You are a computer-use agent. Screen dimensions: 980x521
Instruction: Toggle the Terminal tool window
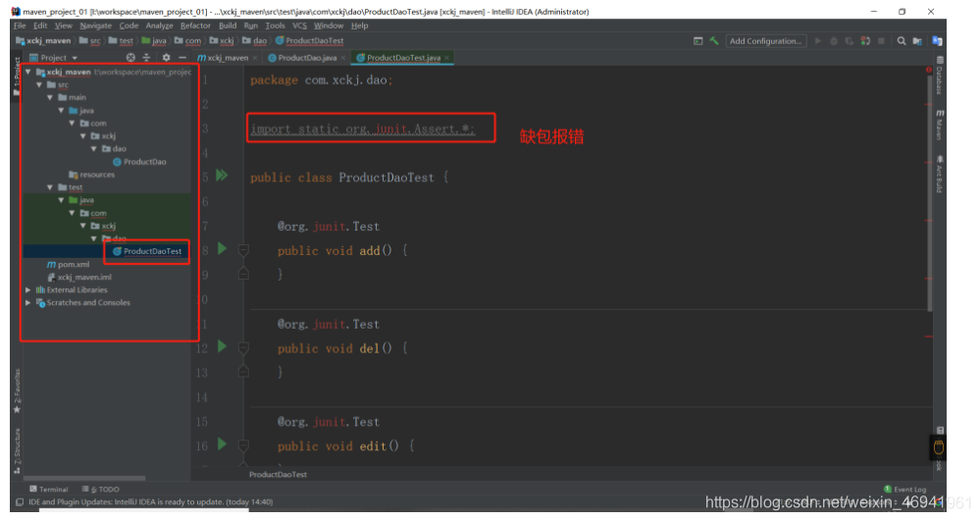pyautogui.click(x=49, y=489)
